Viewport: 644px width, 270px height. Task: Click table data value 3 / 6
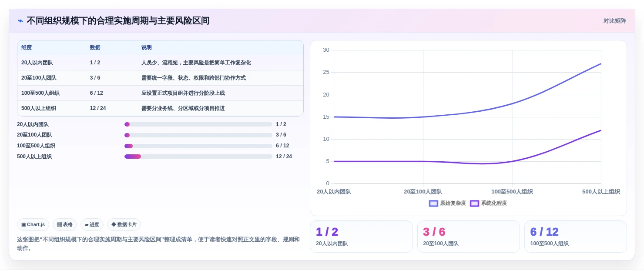click(x=95, y=78)
